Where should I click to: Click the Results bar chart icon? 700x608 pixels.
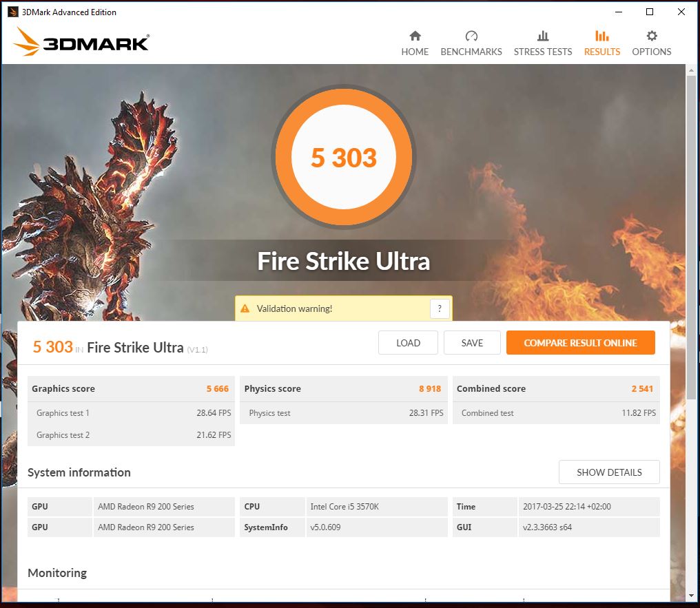(x=602, y=36)
